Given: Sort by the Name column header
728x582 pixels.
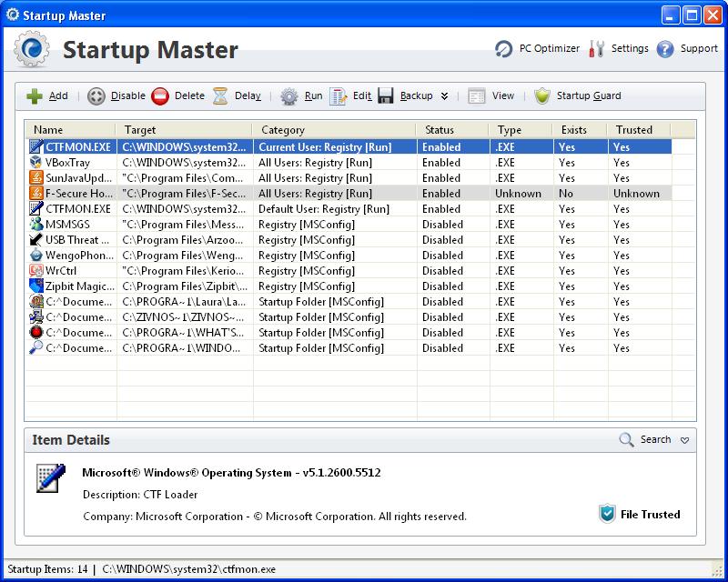Looking at the screenshot, I should (70, 130).
